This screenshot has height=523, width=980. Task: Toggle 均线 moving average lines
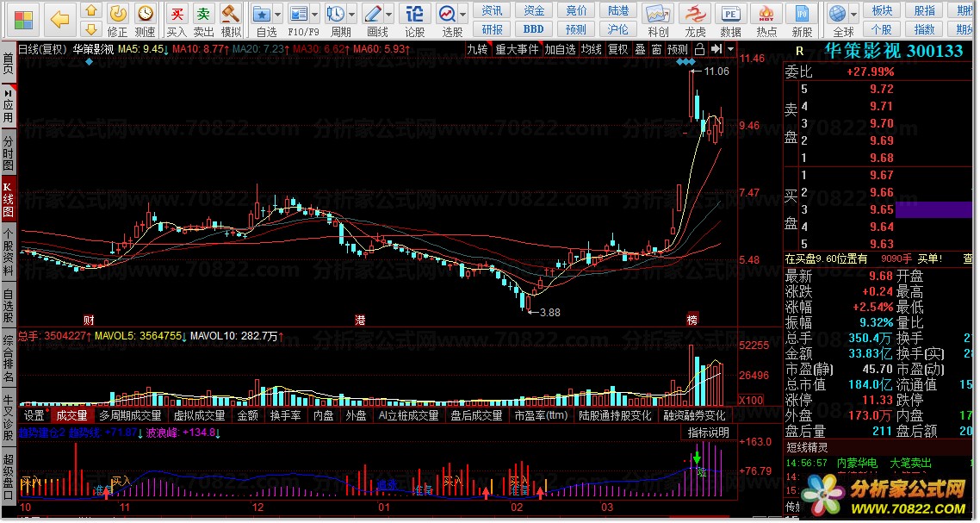[592, 49]
